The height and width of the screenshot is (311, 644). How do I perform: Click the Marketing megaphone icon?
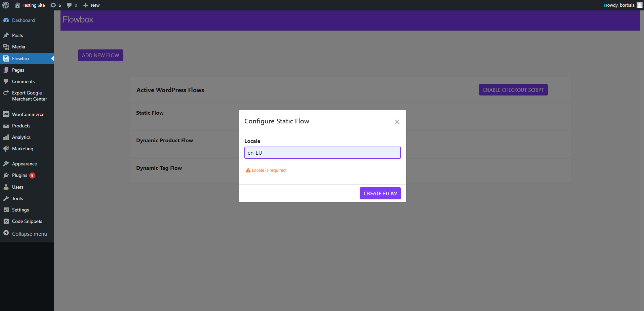(x=6, y=149)
